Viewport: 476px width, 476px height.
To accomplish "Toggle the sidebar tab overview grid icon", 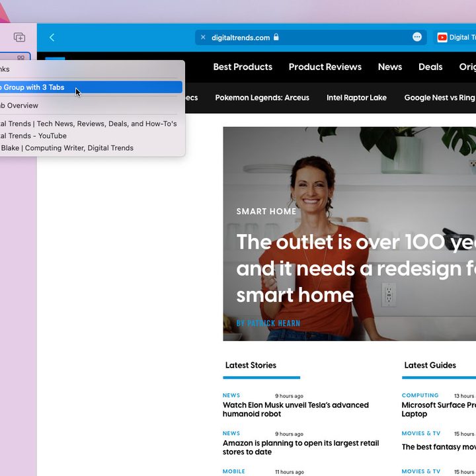I will 20,57.
